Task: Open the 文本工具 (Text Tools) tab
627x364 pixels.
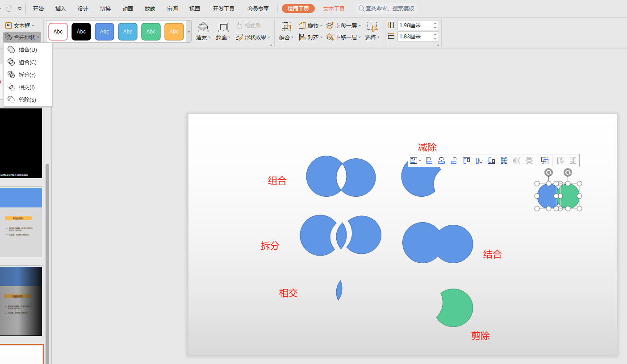Action: click(x=334, y=9)
